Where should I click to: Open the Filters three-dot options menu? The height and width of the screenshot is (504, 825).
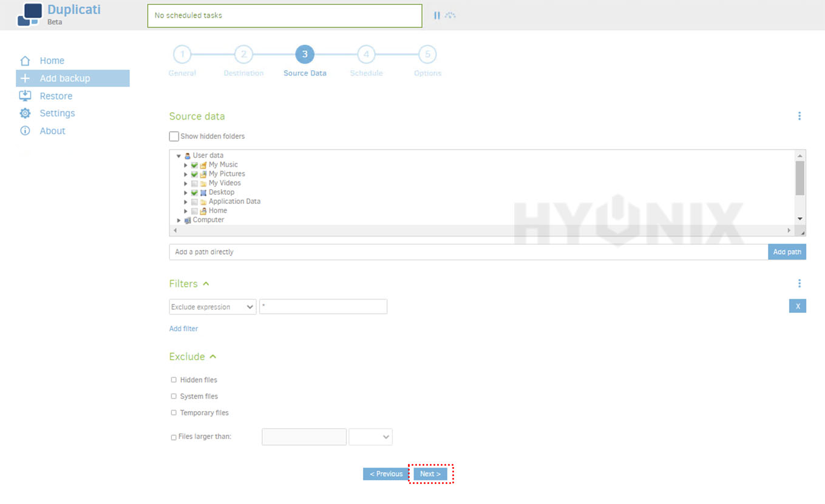coord(800,283)
